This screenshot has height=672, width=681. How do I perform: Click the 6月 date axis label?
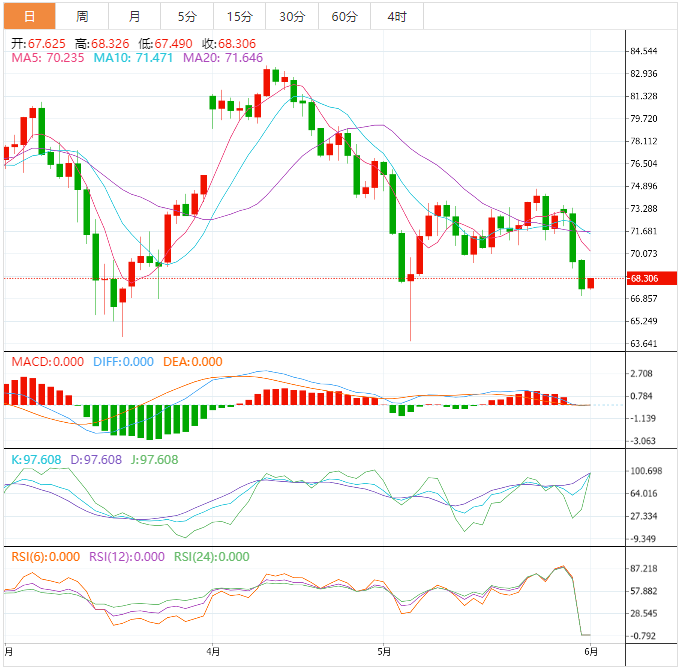click(x=591, y=652)
